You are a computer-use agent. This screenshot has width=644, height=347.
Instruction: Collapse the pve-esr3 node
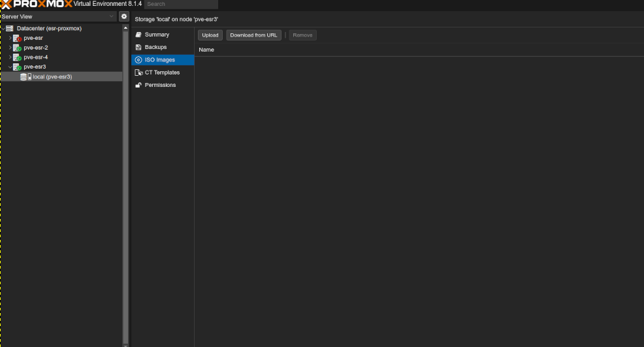(10, 67)
